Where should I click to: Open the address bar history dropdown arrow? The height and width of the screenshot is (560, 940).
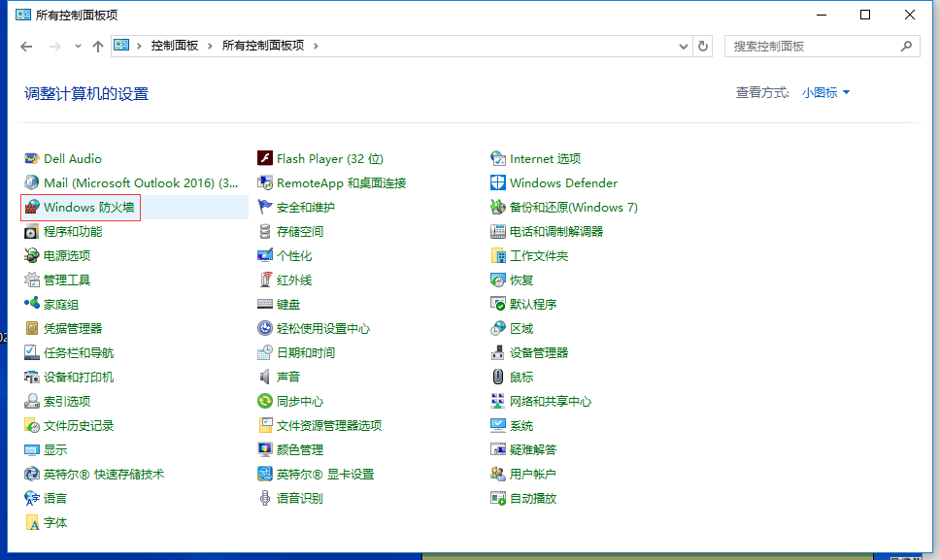point(682,46)
